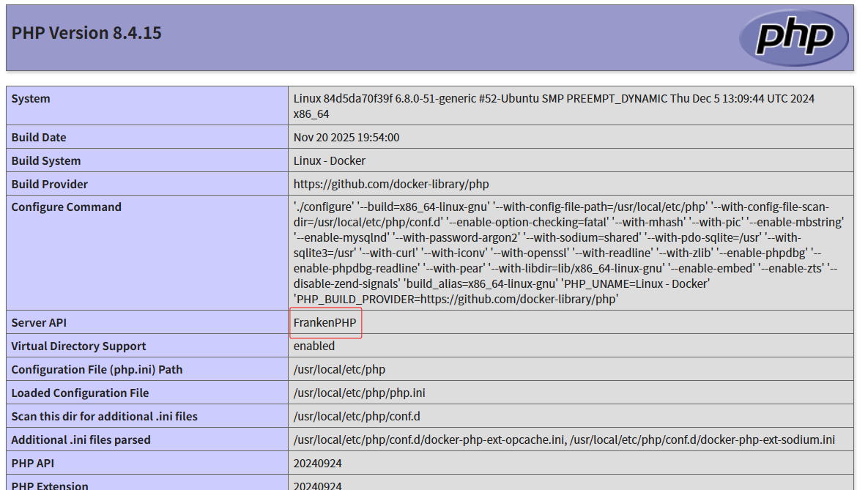This screenshot has width=868, height=490.
Task: Click the 'PHP API' label
Action: (x=33, y=464)
